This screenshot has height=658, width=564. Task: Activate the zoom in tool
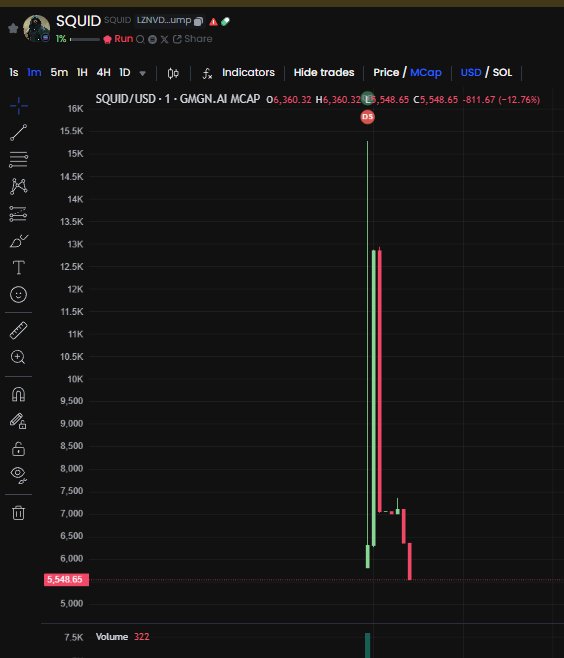[18, 357]
